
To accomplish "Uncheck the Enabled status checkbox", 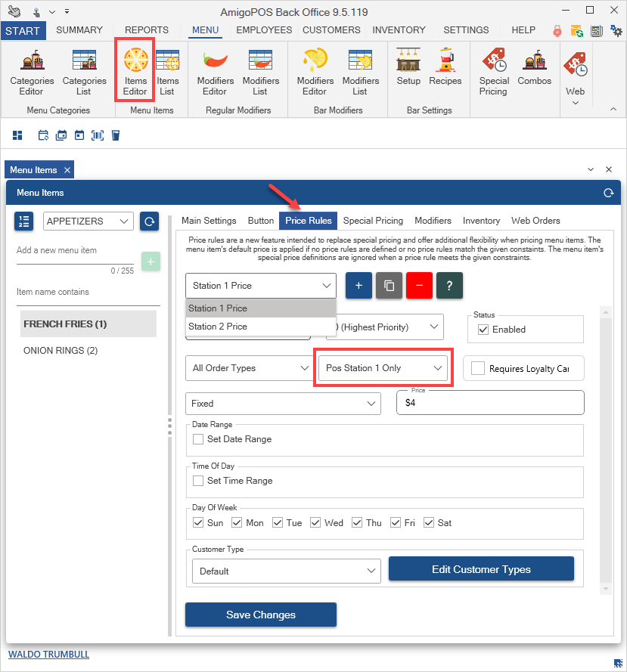I will pos(483,330).
